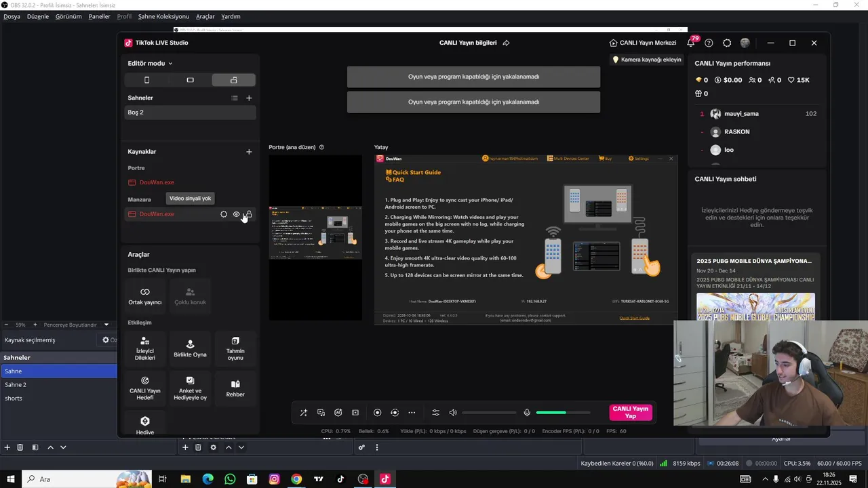Open the media music tool in bottom bar
The height and width of the screenshot is (488, 868).
click(321, 413)
